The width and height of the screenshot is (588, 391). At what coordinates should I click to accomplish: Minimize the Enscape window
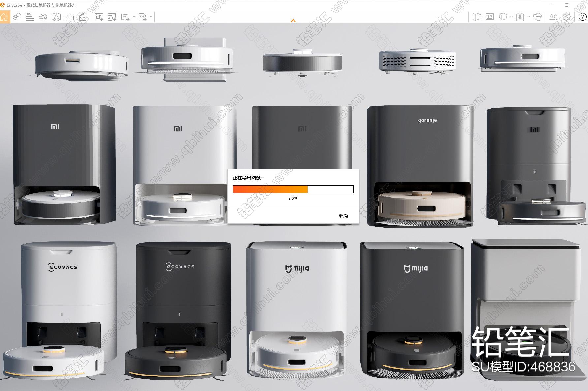pyautogui.click(x=552, y=5)
